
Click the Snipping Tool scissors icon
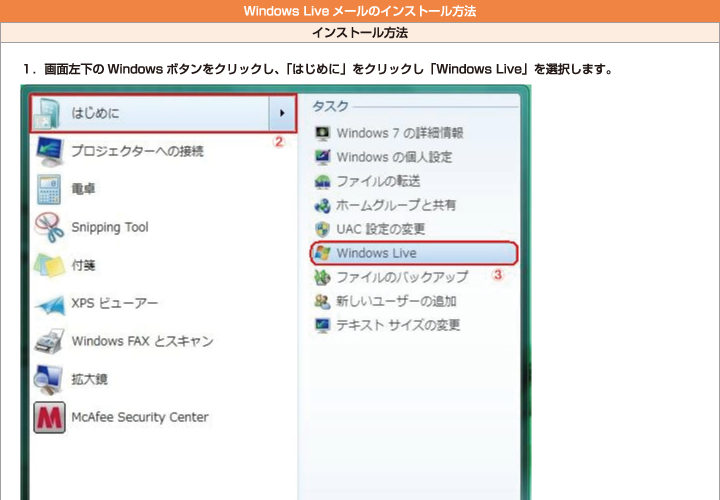(49, 227)
